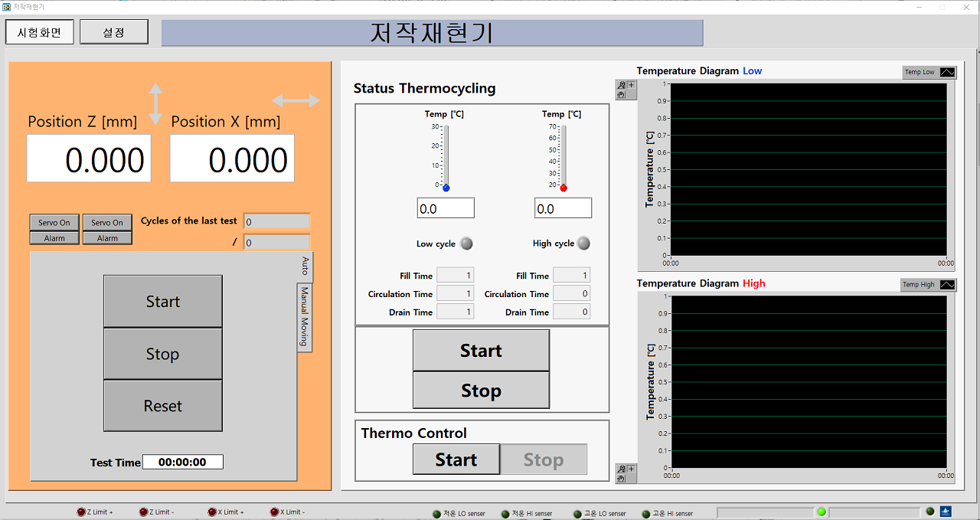Click the Cycles of the last test field
The height and width of the screenshot is (520, 980).
click(x=276, y=221)
